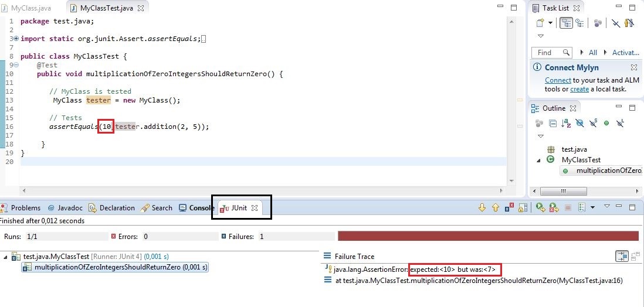
Task: Click the Find field in Task List
Action: tap(551, 53)
